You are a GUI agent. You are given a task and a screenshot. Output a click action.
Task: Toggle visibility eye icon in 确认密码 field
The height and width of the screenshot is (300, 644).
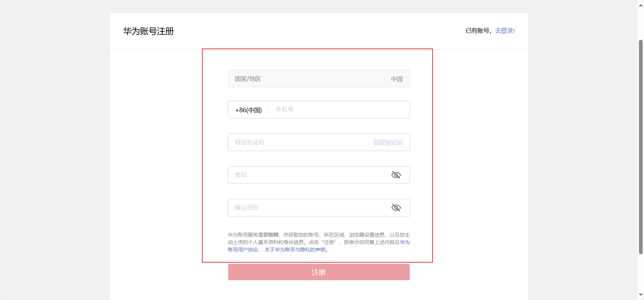coord(396,208)
